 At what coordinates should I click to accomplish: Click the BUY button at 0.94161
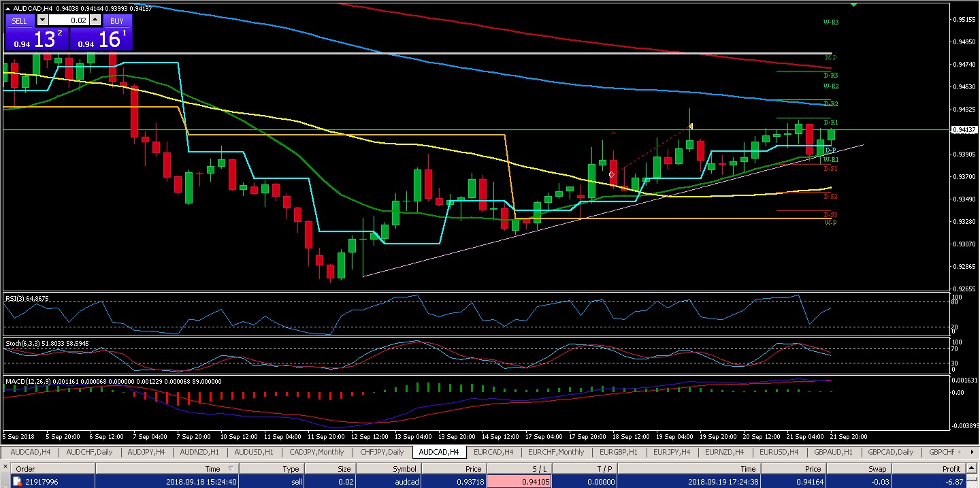[101, 39]
